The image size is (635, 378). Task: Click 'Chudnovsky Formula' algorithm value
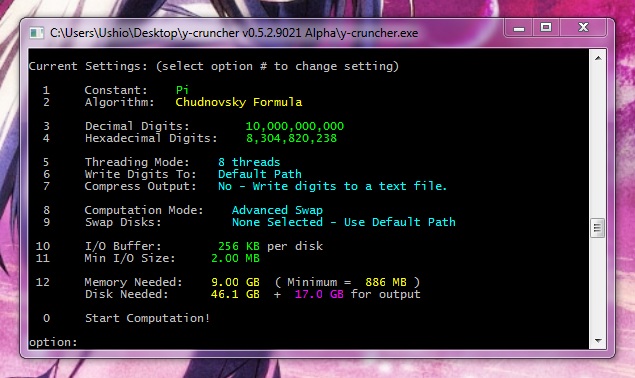point(239,102)
